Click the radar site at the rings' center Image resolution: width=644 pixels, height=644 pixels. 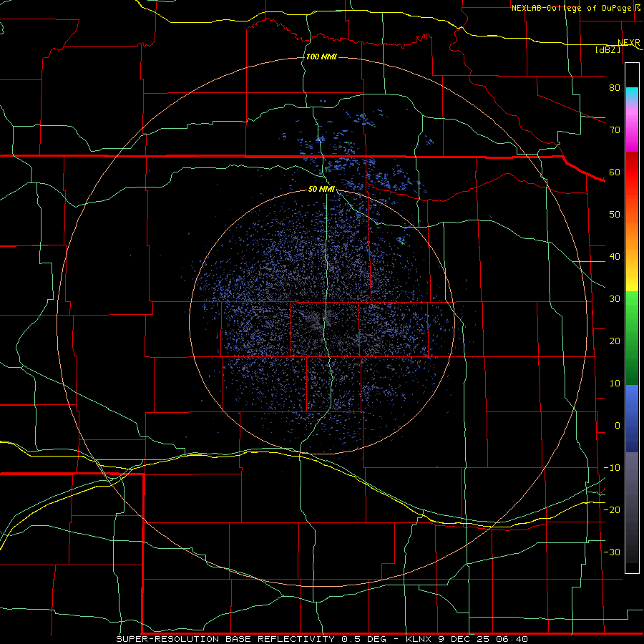pyautogui.click(x=322, y=322)
